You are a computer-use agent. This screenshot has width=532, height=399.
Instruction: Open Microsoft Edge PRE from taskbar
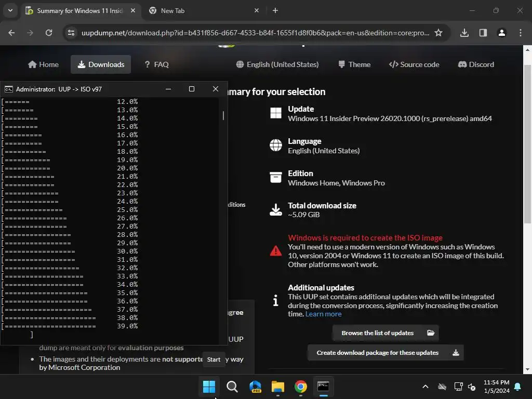click(x=255, y=387)
